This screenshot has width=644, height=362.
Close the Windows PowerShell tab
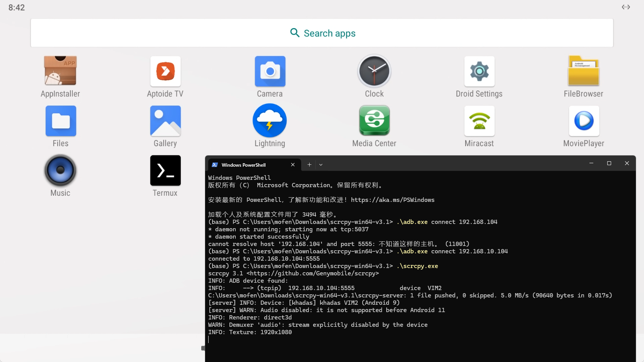point(293,165)
